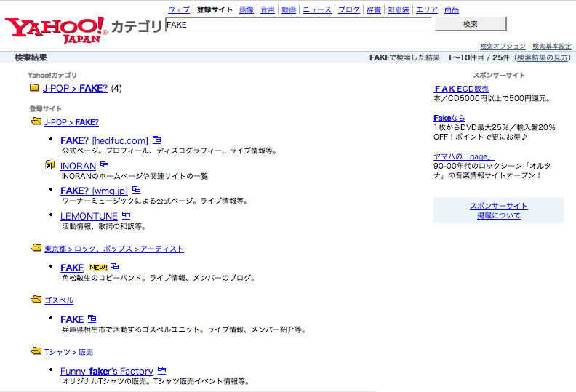The width and height of the screenshot is (576, 392).
Task: Open new-window icon beside LEMONTUNE
Action: pyautogui.click(x=126, y=215)
